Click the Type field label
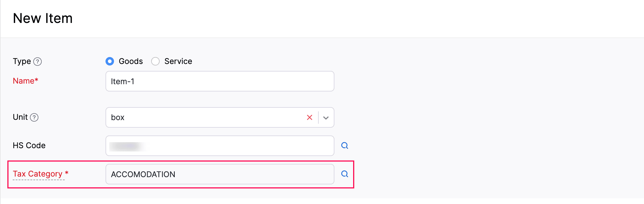Screen dimensions: 644x204 coord(22,61)
